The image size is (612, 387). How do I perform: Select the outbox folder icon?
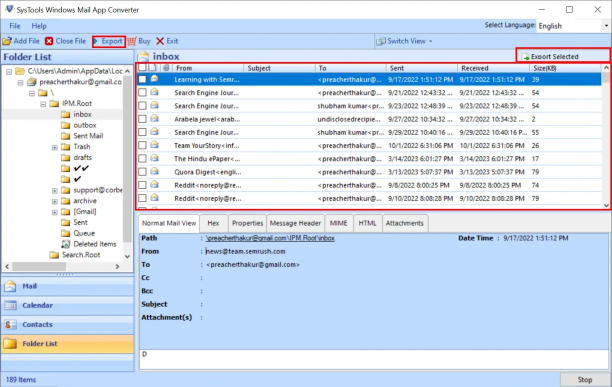pos(66,125)
